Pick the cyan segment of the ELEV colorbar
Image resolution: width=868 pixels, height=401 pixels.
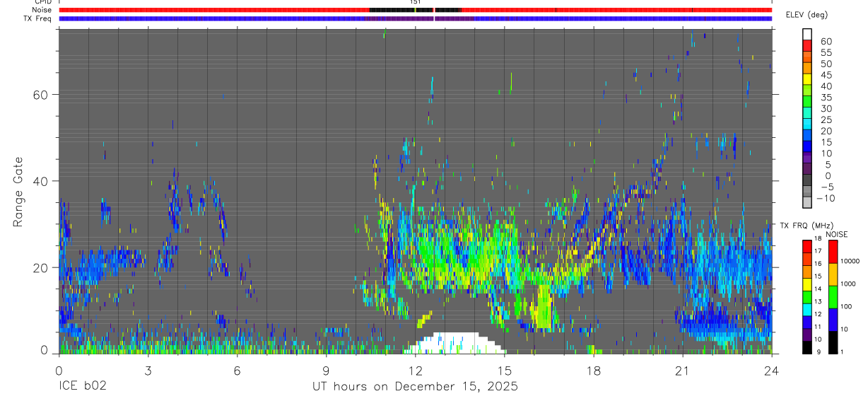[807, 124]
